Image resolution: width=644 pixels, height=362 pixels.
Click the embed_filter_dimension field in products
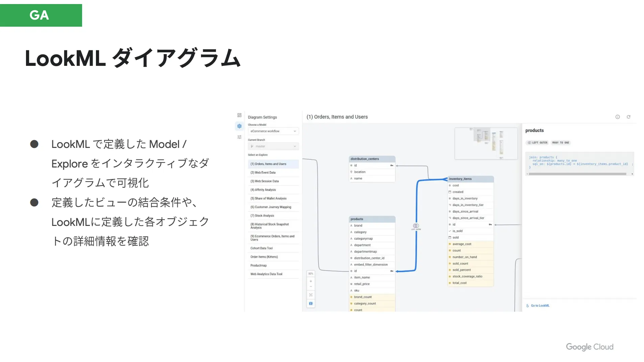pos(372,264)
